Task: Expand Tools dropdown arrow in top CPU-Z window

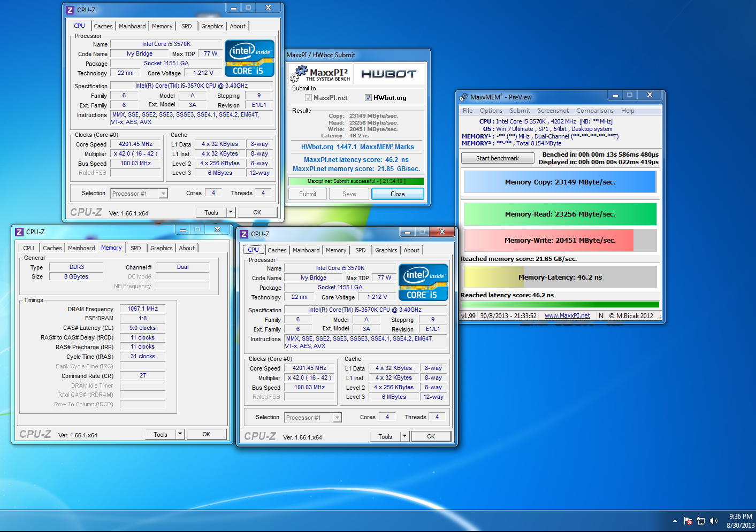Action: click(x=231, y=212)
